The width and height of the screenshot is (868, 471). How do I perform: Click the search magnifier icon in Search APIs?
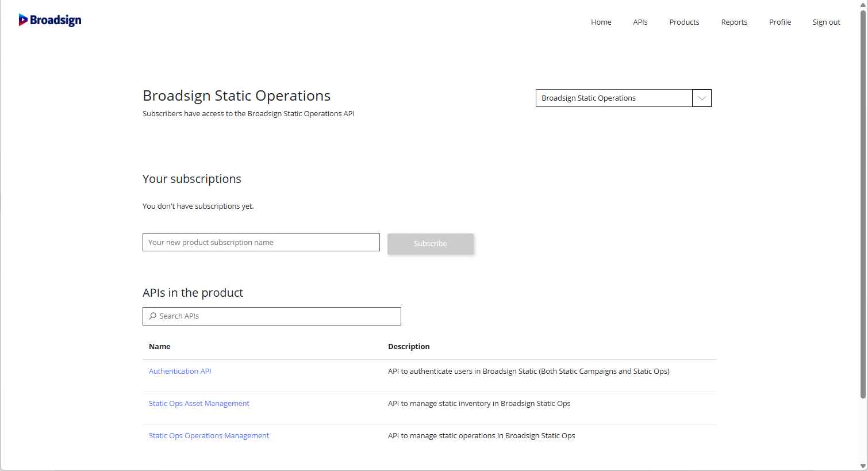coord(152,316)
